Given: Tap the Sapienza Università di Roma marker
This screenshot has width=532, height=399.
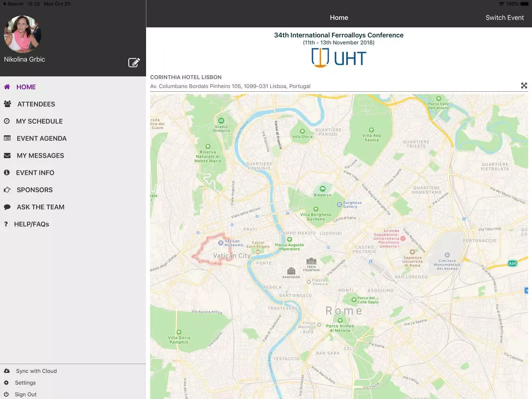Looking at the screenshot, I should pyautogui.click(x=412, y=252).
